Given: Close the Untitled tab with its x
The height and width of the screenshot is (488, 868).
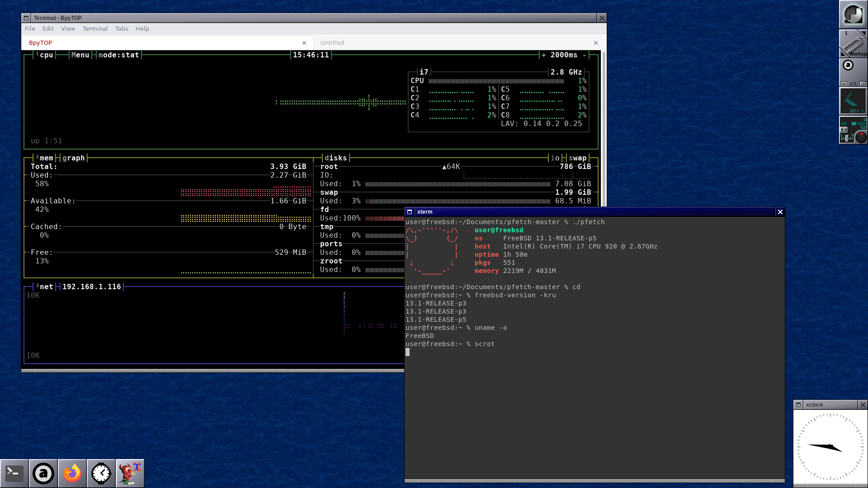Looking at the screenshot, I should click(596, 43).
